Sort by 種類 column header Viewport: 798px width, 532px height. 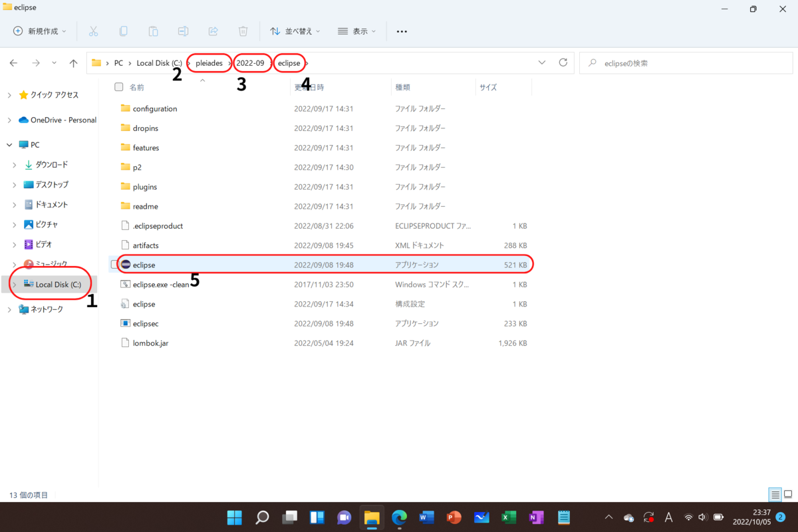[403, 87]
